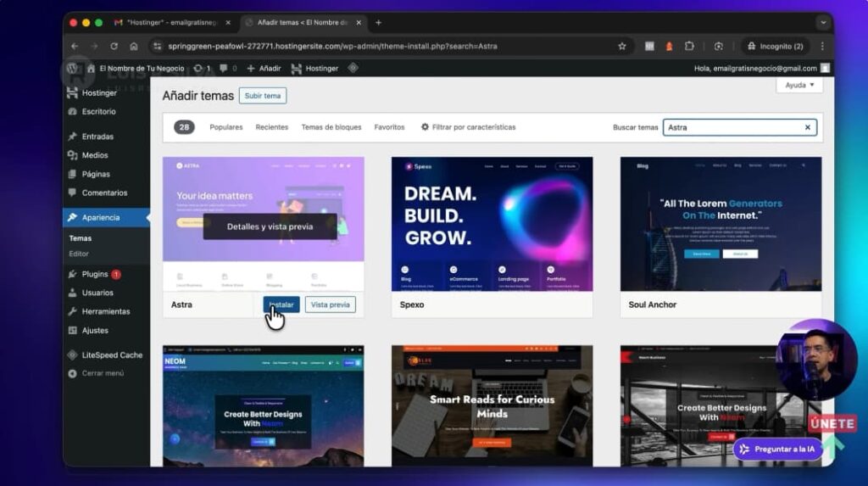
Task: Click the 28 results count badge
Action: pos(184,127)
